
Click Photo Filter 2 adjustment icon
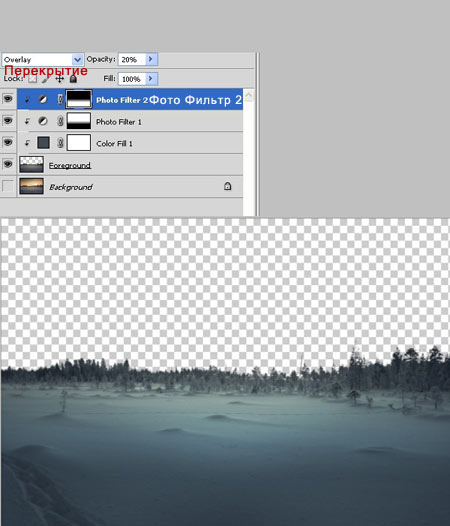coord(43,99)
